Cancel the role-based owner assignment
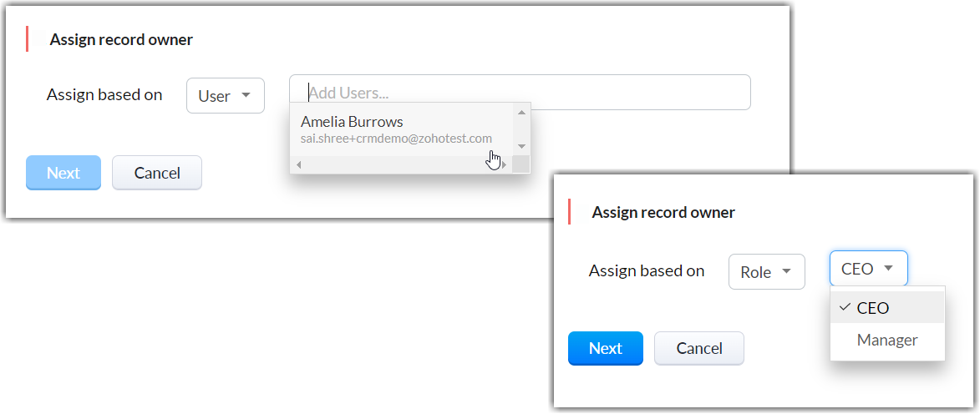The width and height of the screenshot is (980, 414). tap(698, 349)
